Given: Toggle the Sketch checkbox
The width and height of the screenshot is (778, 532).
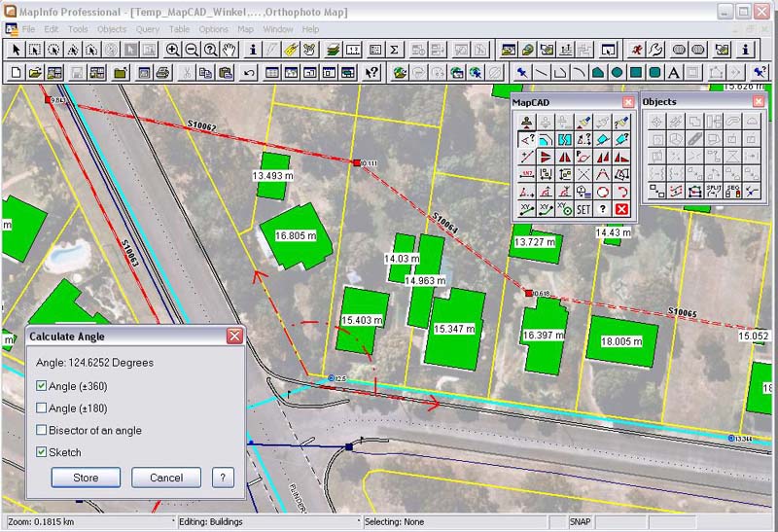Looking at the screenshot, I should point(42,451).
